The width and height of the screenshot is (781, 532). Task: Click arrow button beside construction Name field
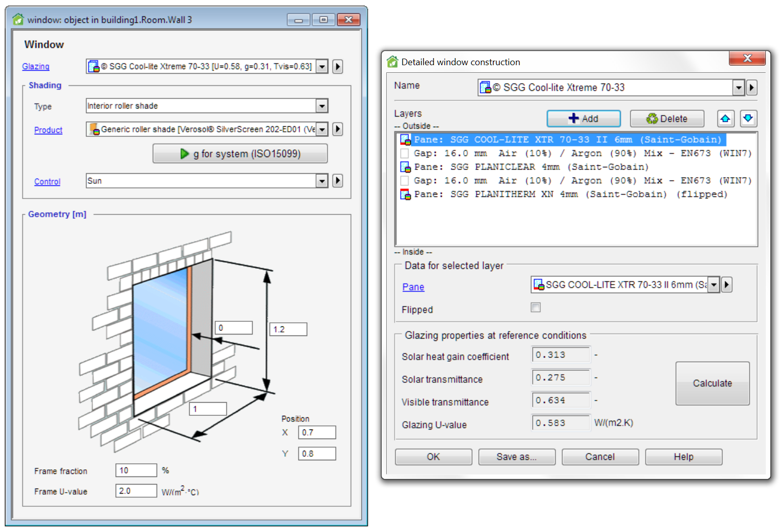coord(752,88)
